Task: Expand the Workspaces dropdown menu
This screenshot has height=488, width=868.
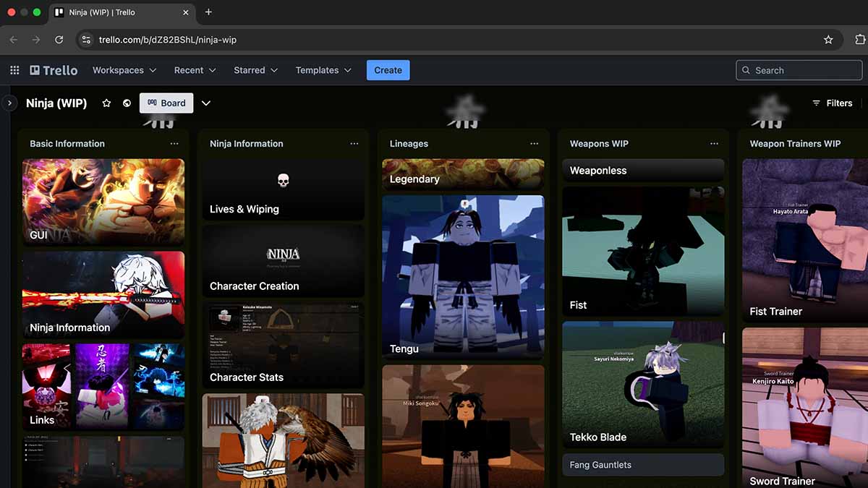Action: 124,70
